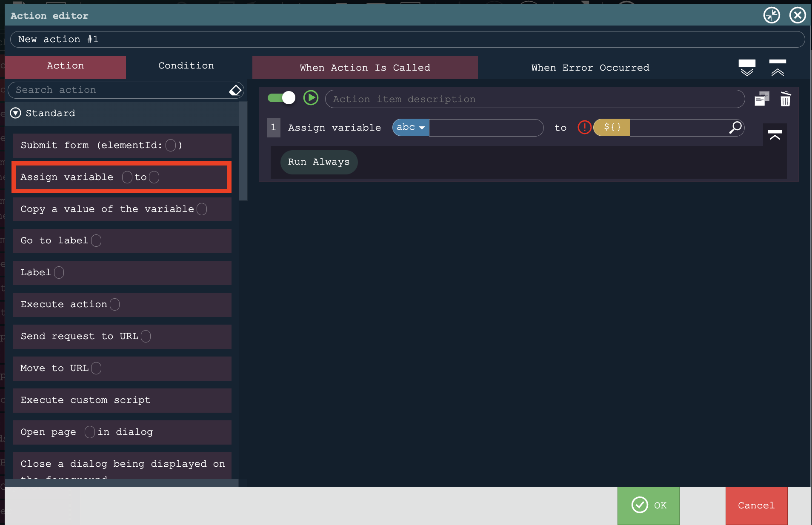Click the expand all arrows icon
This screenshot has width=812, height=525.
(x=747, y=68)
